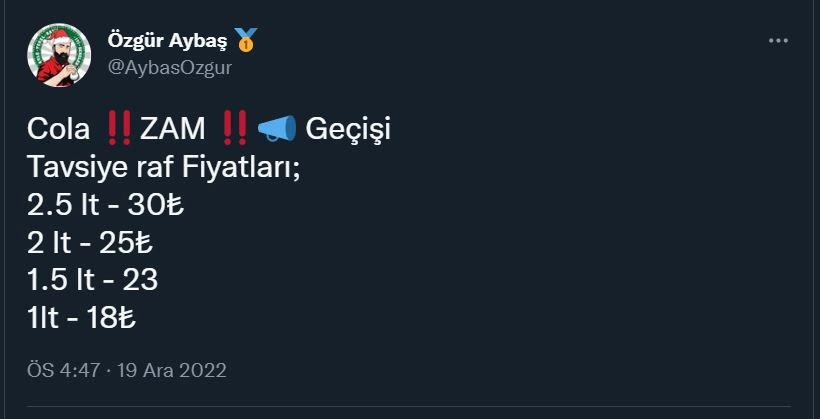
Task: Click the red double exclamation after ZAM
Action: (235, 129)
